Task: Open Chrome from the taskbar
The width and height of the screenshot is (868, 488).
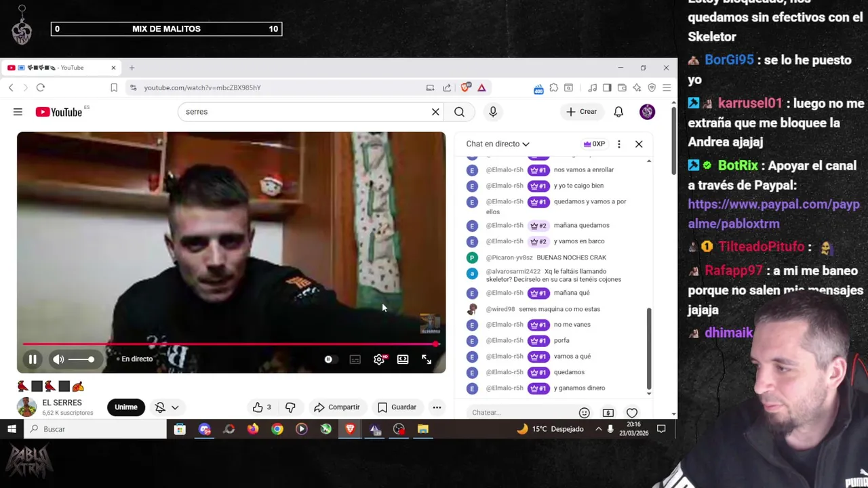Action: pyautogui.click(x=277, y=429)
